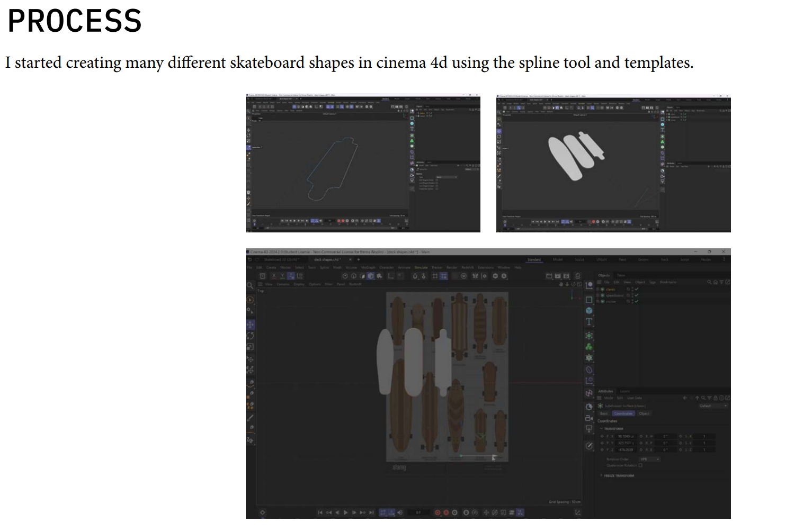Click Camera object icon in large screenshot palette
The width and height of the screenshot is (812, 531).
click(589, 418)
